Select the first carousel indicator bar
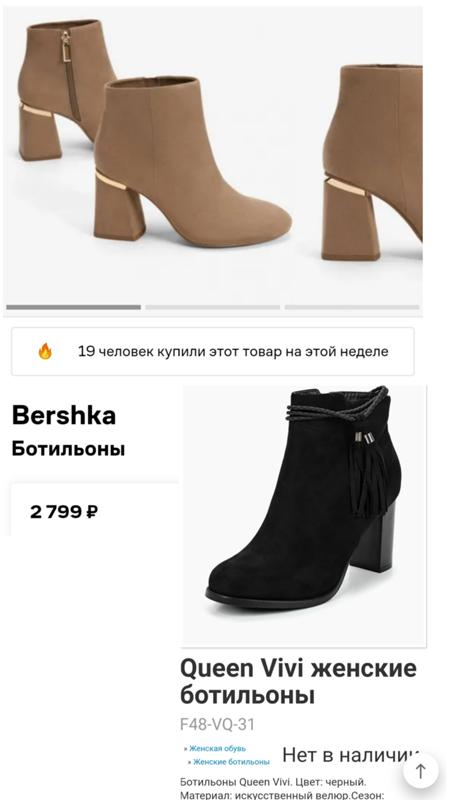The height and width of the screenshot is (800, 451). pyautogui.click(x=73, y=307)
